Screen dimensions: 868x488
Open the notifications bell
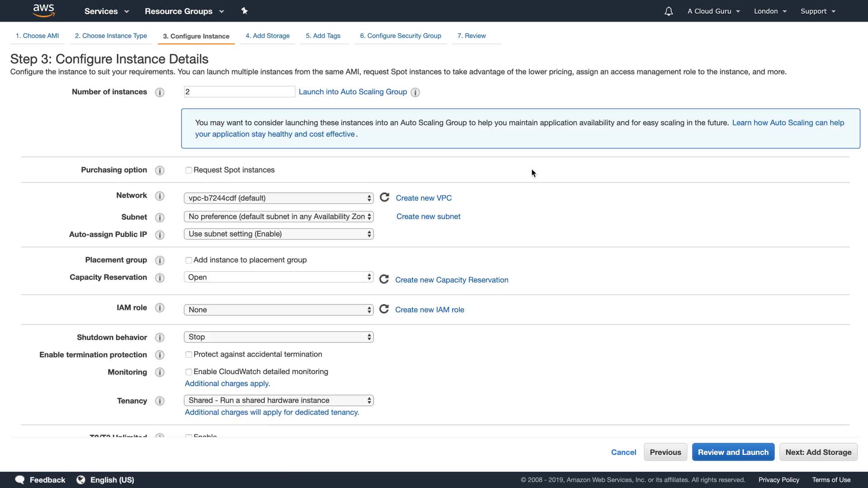(668, 11)
